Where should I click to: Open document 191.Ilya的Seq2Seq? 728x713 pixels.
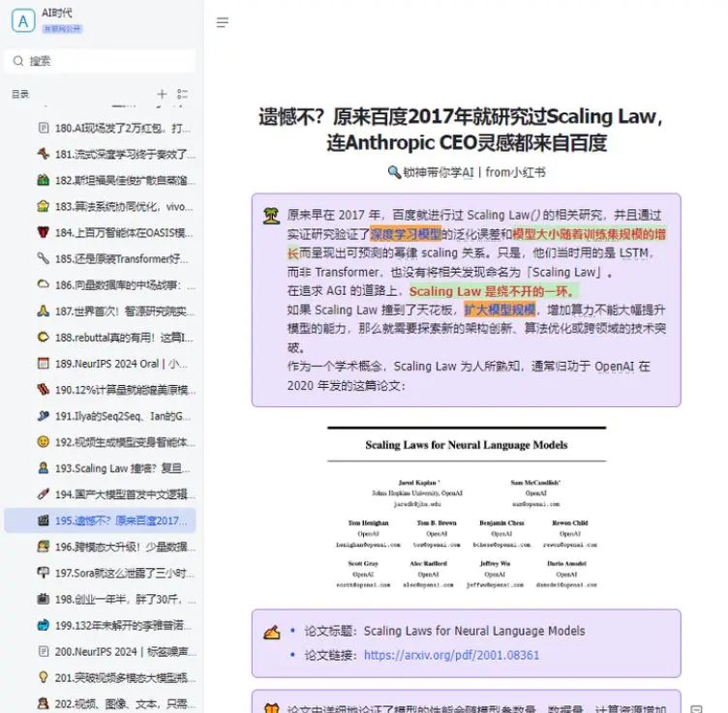(100, 416)
